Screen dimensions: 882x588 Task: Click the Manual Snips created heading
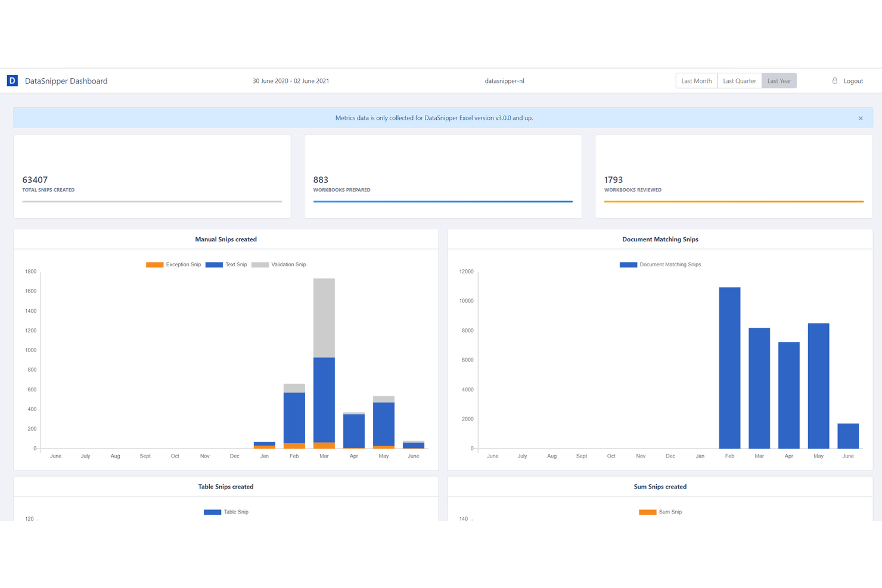[x=226, y=239]
